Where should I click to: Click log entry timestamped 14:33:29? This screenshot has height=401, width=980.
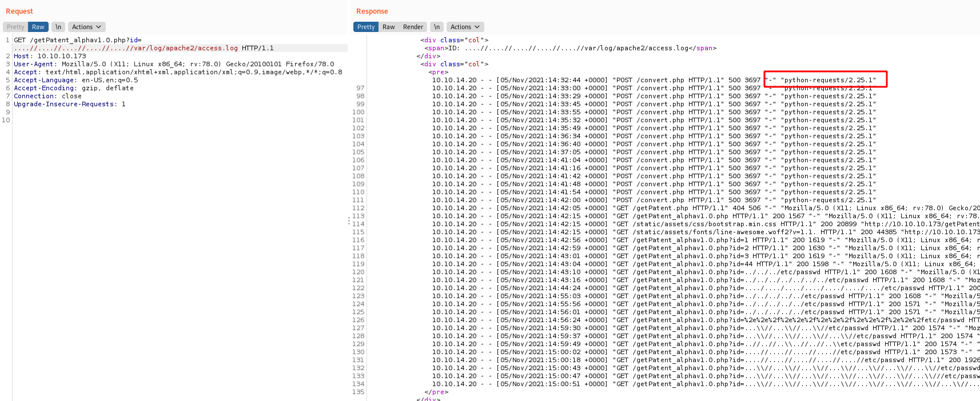[654, 96]
